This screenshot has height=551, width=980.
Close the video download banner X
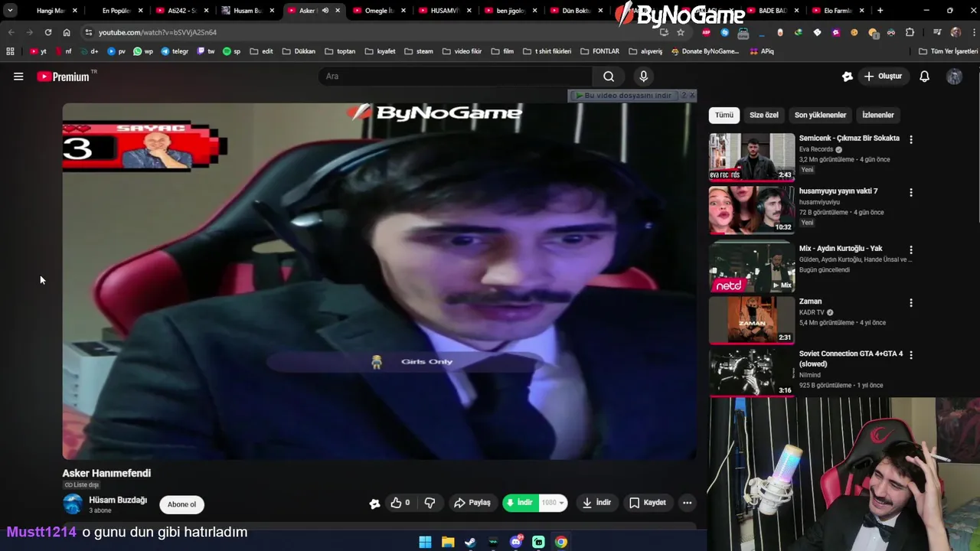tap(692, 96)
